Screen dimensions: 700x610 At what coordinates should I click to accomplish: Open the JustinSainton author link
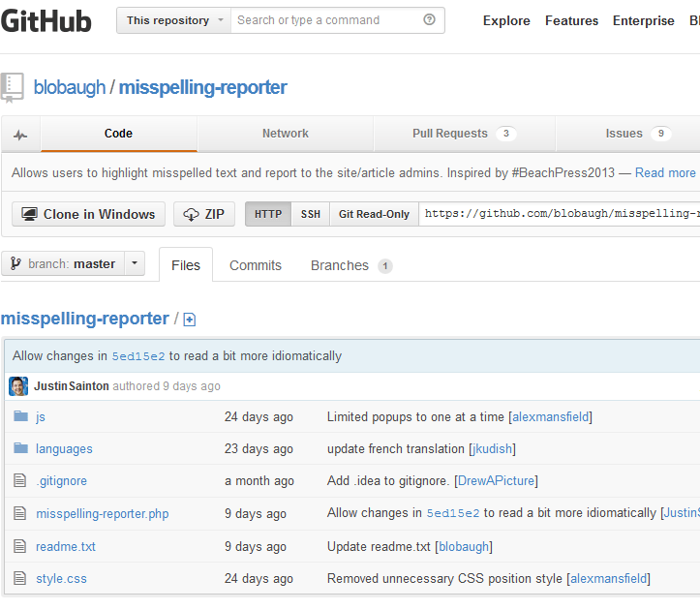point(72,386)
